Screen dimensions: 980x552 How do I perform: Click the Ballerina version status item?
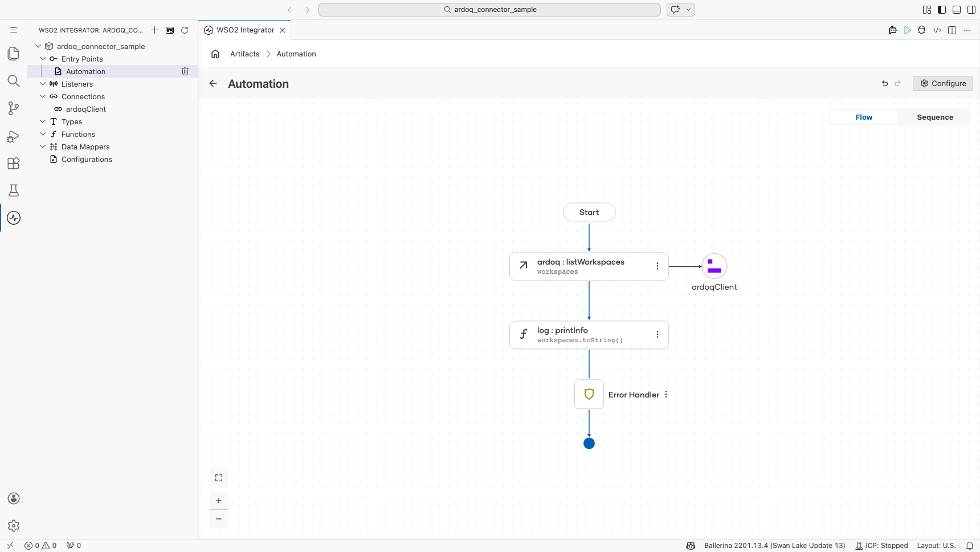click(774, 546)
